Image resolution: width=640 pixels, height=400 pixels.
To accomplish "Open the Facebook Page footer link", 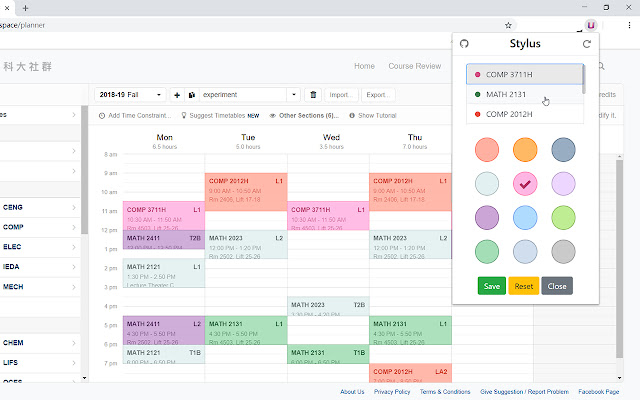I will tap(598, 392).
